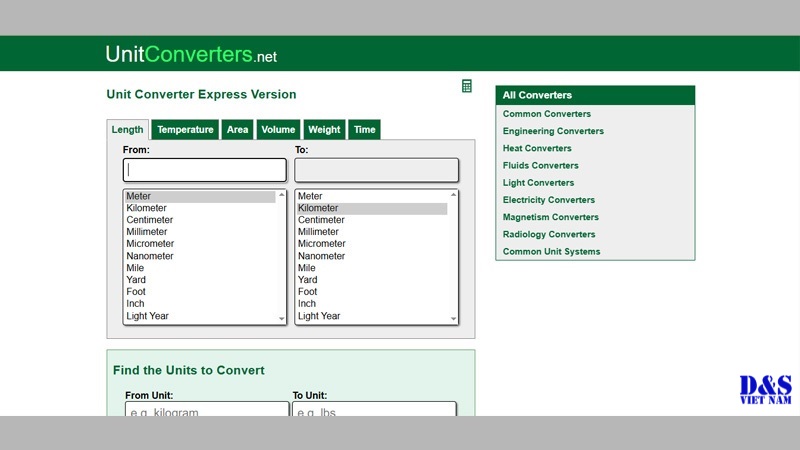Click the To Unit search field

374,409
